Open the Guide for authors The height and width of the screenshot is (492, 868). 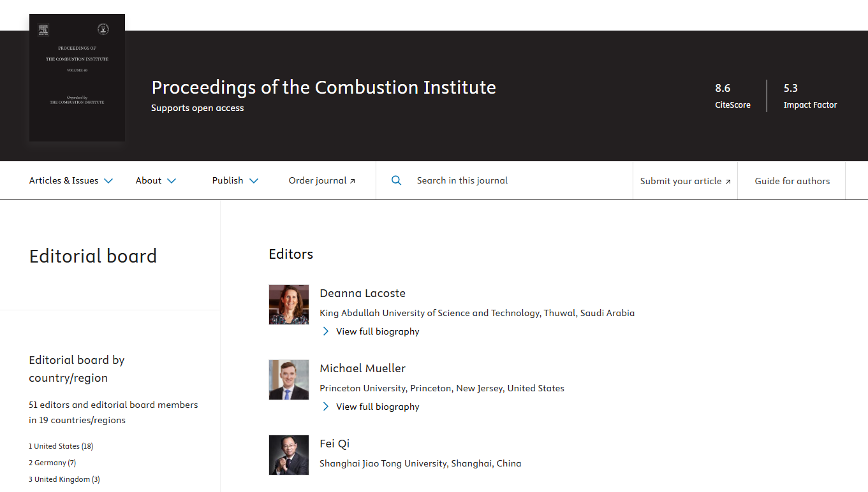point(792,181)
